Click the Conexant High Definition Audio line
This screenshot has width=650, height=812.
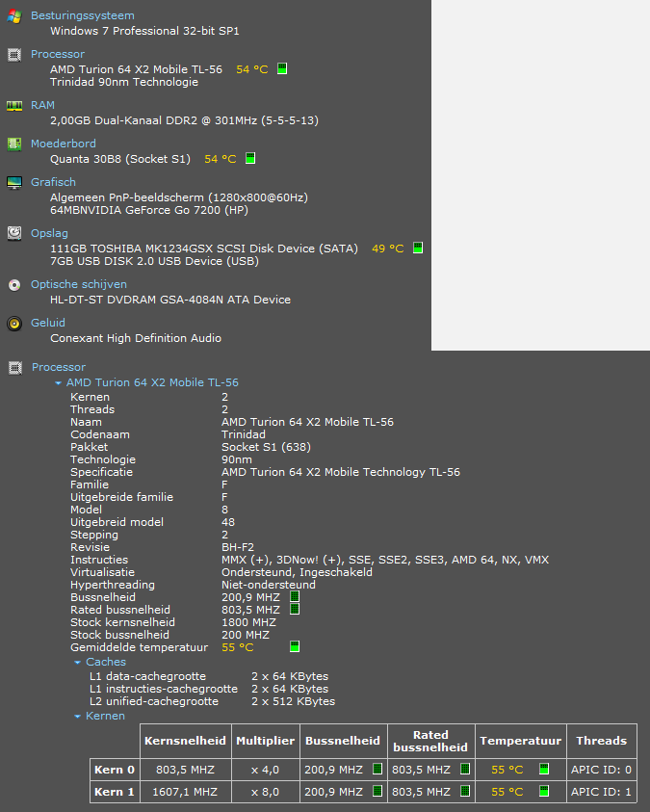[136, 338]
